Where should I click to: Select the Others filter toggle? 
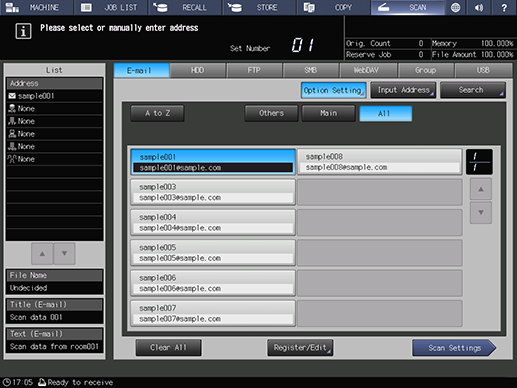tap(271, 113)
